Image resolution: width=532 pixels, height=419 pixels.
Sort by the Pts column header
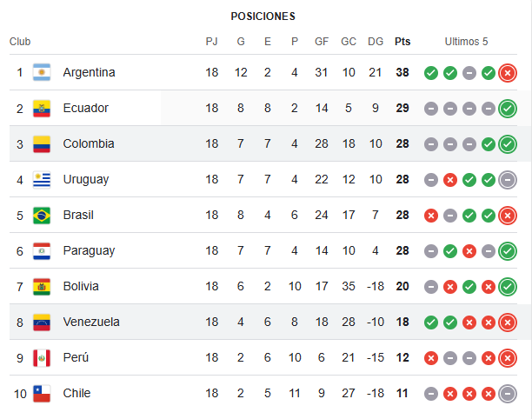[x=402, y=42]
